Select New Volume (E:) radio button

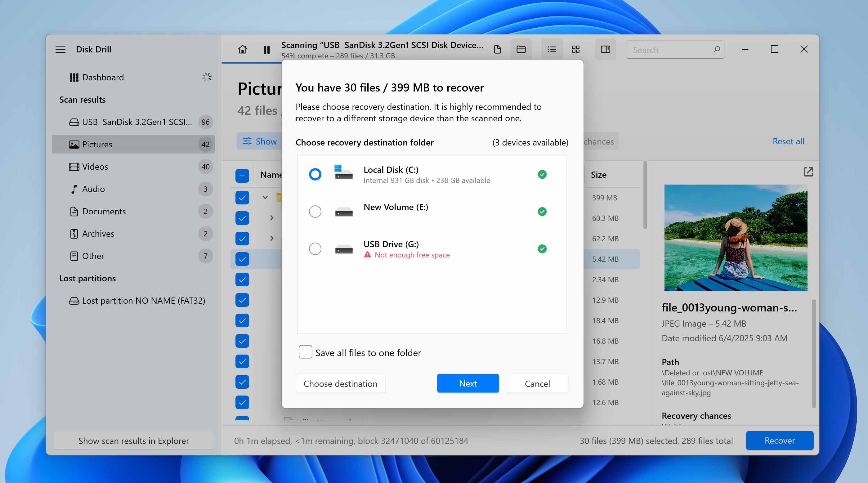[x=315, y=212]
